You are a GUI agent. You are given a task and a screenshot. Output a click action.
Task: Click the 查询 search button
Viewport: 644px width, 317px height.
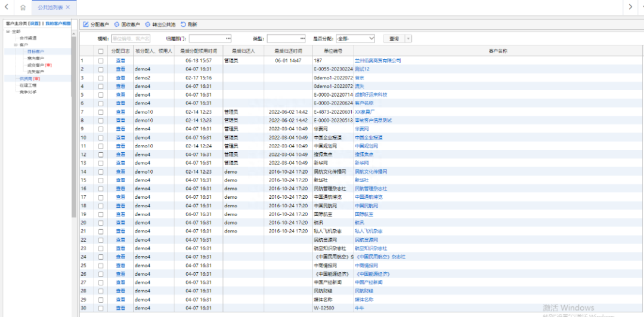click(x=394, y=38)
